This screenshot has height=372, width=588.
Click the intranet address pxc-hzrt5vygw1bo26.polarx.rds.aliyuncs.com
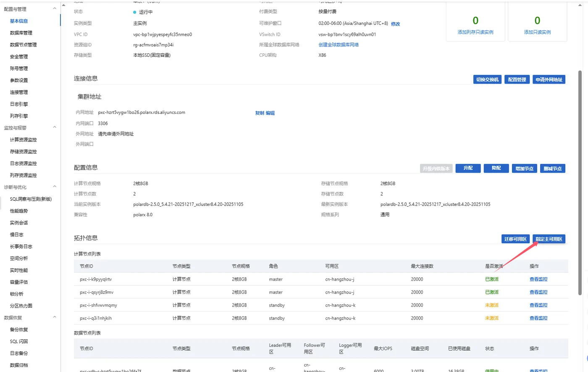142,113
